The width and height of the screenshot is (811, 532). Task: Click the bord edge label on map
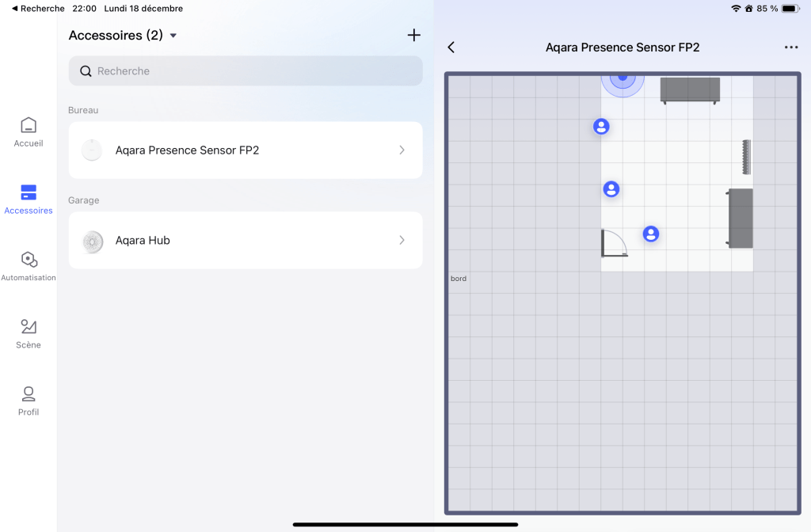pos(459,279)
